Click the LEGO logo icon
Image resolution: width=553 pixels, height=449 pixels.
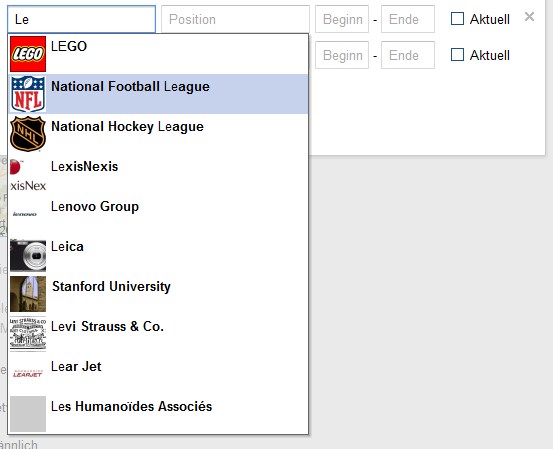(x=28, y=54)
